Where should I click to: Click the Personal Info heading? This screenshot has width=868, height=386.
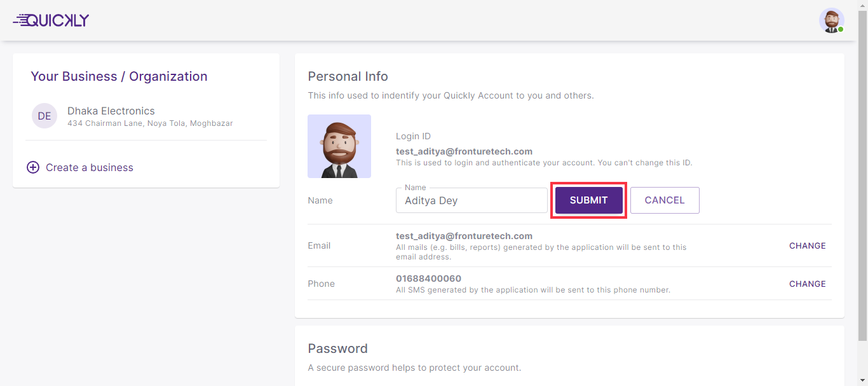(348, 76)
